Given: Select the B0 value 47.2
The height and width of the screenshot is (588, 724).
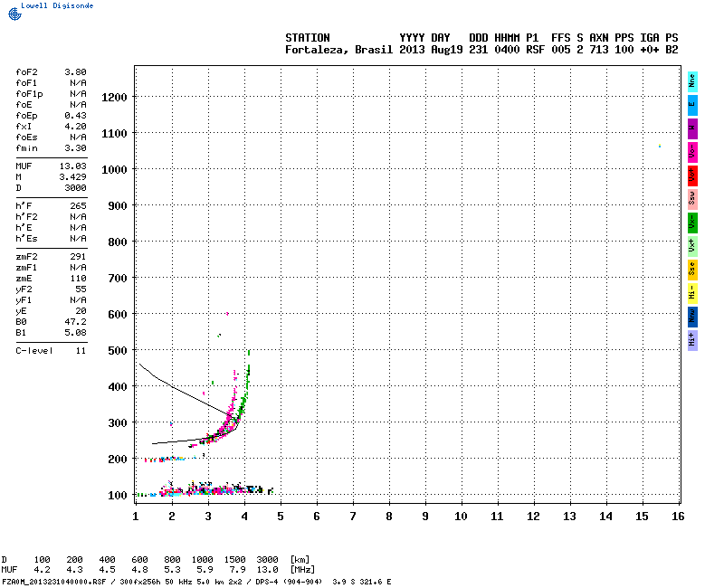Looking at the screenshot, I should point(75,322).
